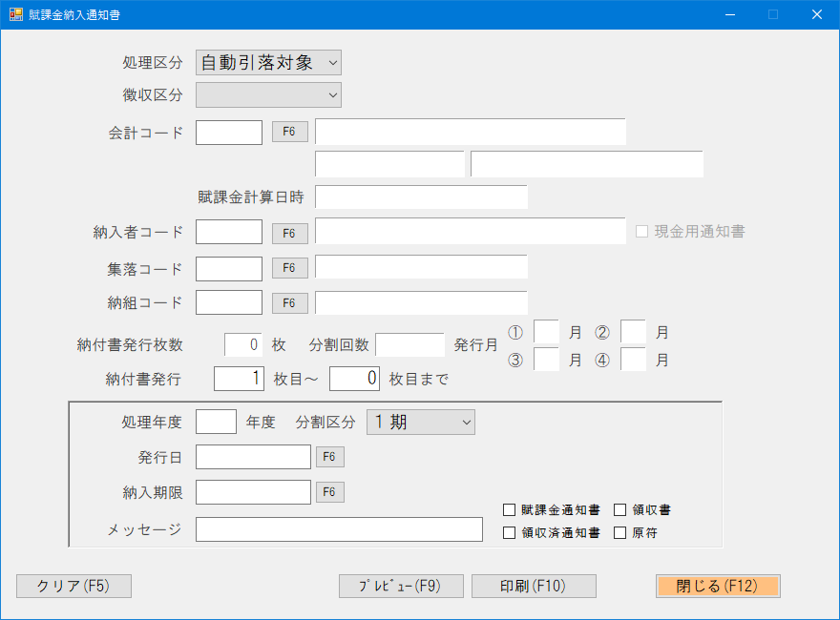Click the メッセージ text input field
Image resolution: width=840 pixels, height=620 pixels.
pyautogui.click(x=339, y=529)
